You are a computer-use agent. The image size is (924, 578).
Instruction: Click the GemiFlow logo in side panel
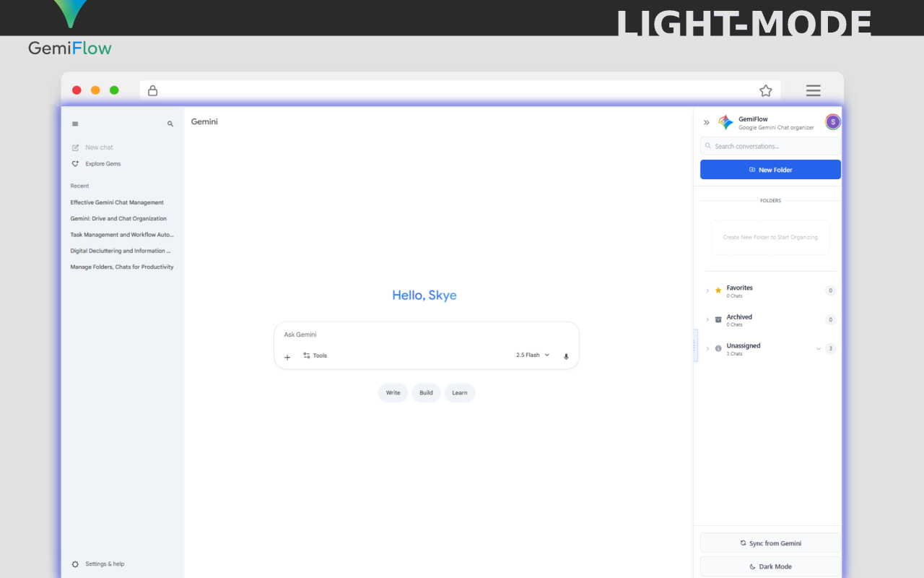click(725, 123)
